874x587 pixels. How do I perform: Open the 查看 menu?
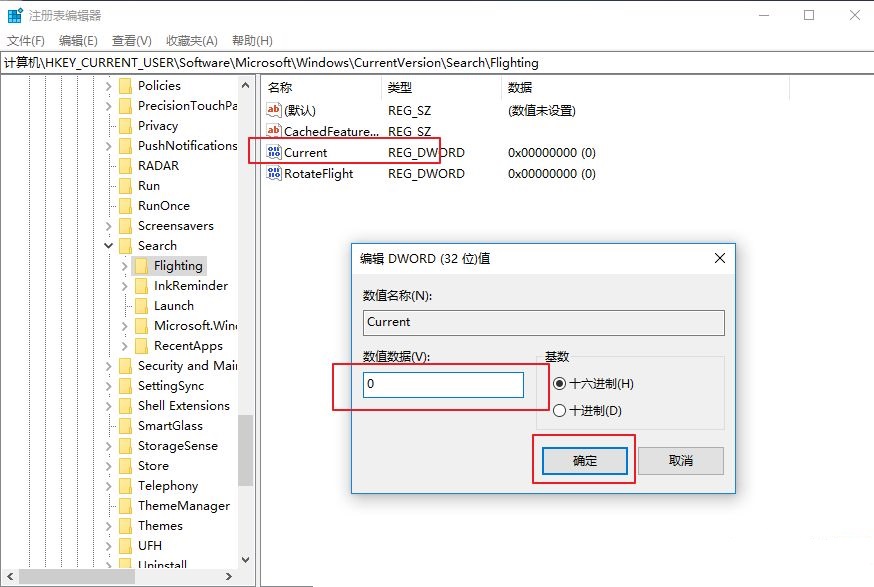tap(130, 40)
